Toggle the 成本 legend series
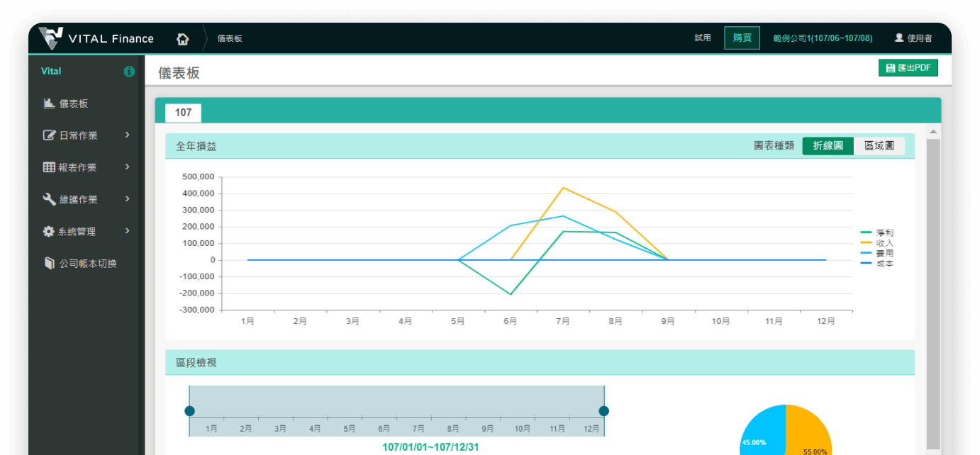This screenshot has width=980, height=455. 878,264
